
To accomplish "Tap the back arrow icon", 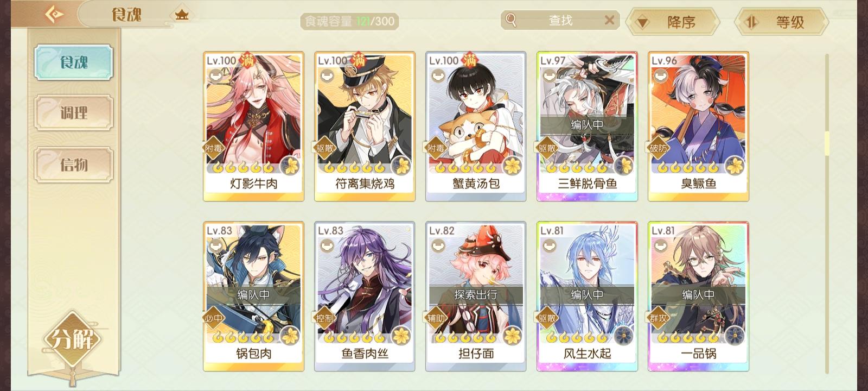I will pos(54,14).
